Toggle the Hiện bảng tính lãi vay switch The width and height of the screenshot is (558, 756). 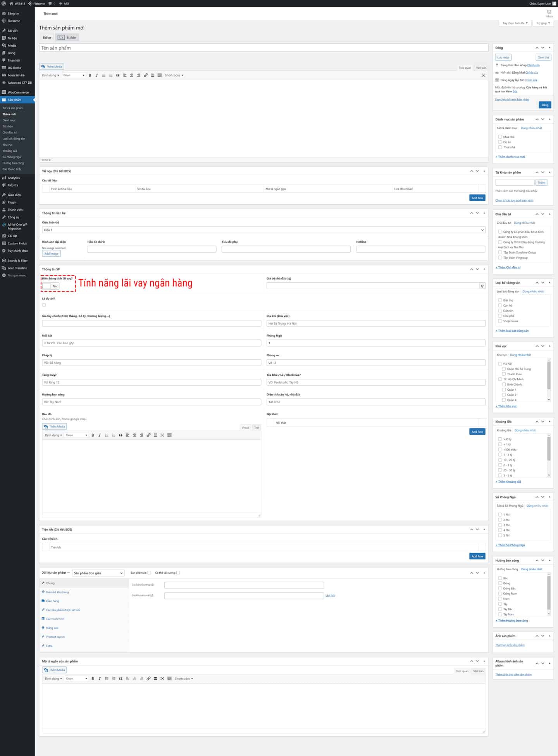pyautogui.click(x=51, y=286)
